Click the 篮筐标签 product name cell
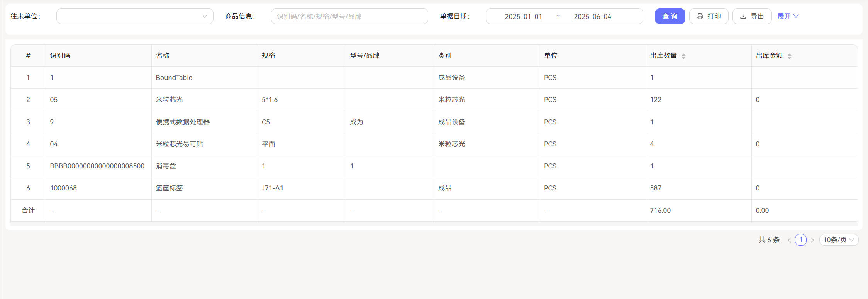The width and height of the screenshot is (868, 299). tap(169, 188)
